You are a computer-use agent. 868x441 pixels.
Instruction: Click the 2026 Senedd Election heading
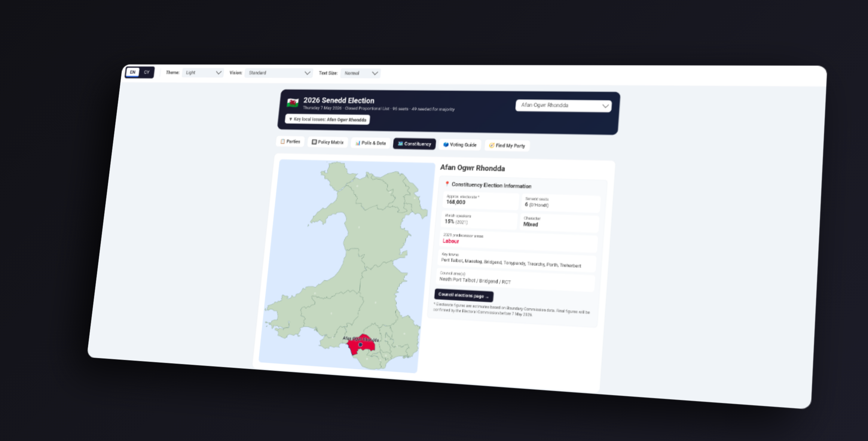pos(339,100)
